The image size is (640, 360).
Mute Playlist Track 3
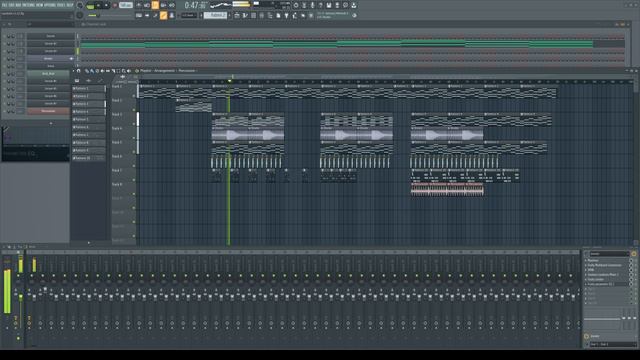tap(133, 124)
